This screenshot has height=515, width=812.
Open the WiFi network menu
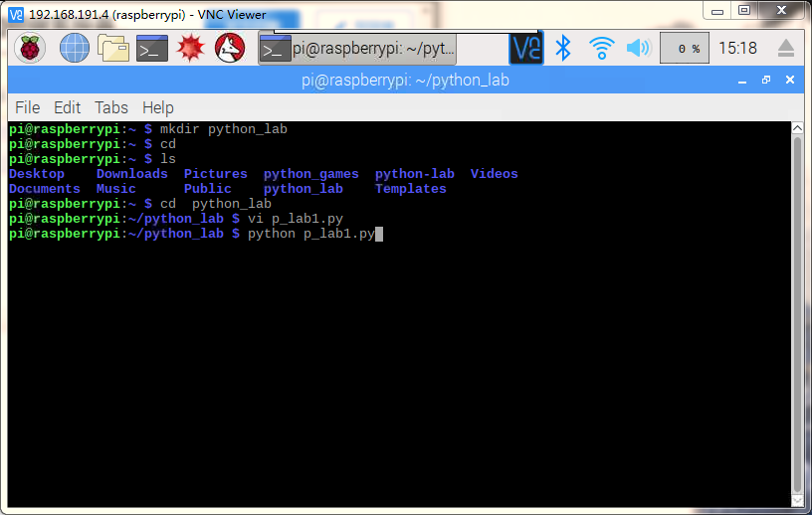click(x=601, y=48)
